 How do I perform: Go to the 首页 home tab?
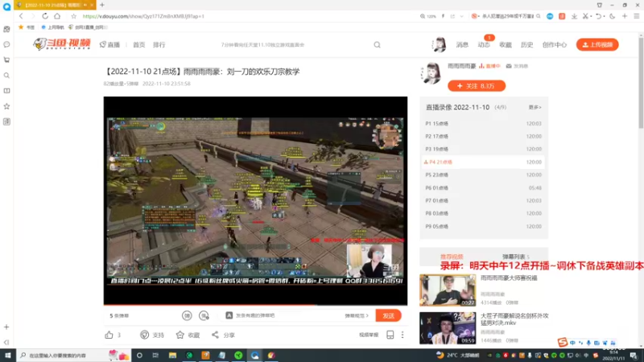138,45
